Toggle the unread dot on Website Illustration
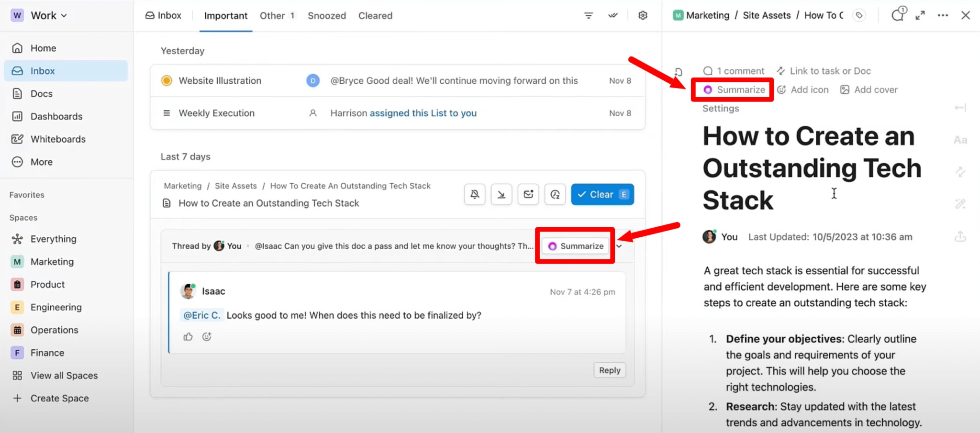Viewport: 980px width, 433px height. pos(167,80)
